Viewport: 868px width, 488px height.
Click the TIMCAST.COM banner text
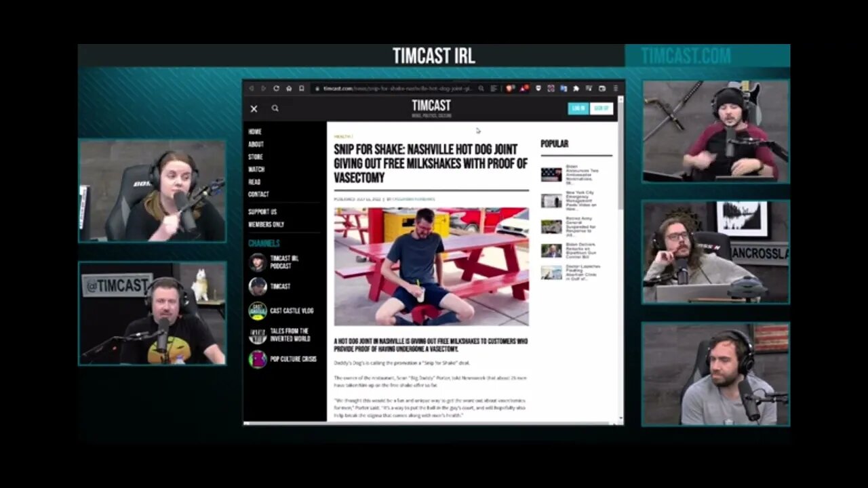686,56
